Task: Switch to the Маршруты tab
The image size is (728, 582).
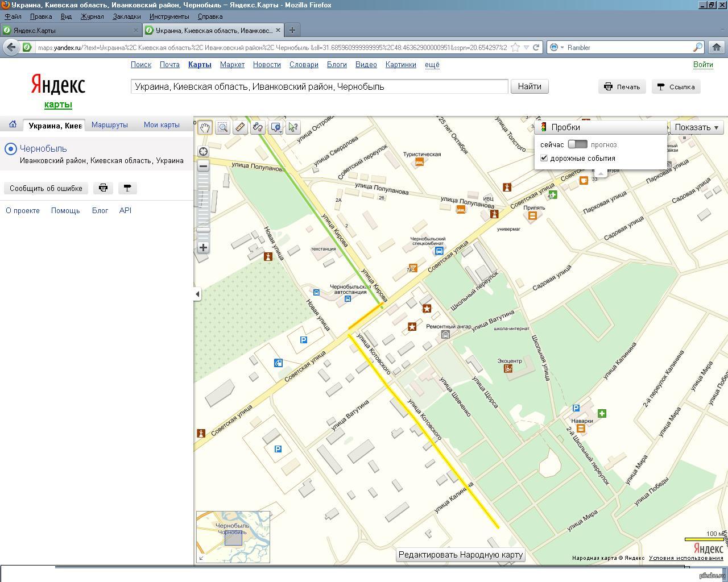Action: [x=110, y=124]
